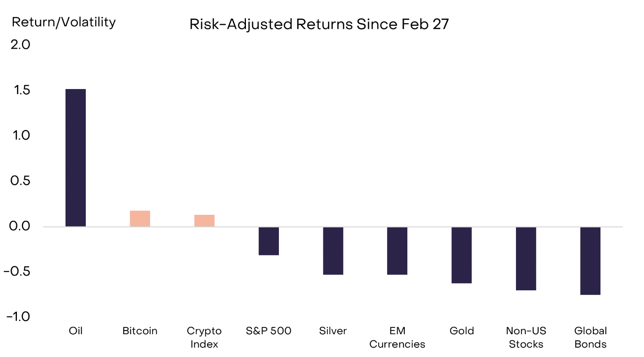
Task: Select the Return/Volatility axis title
Action: point(64,22)
